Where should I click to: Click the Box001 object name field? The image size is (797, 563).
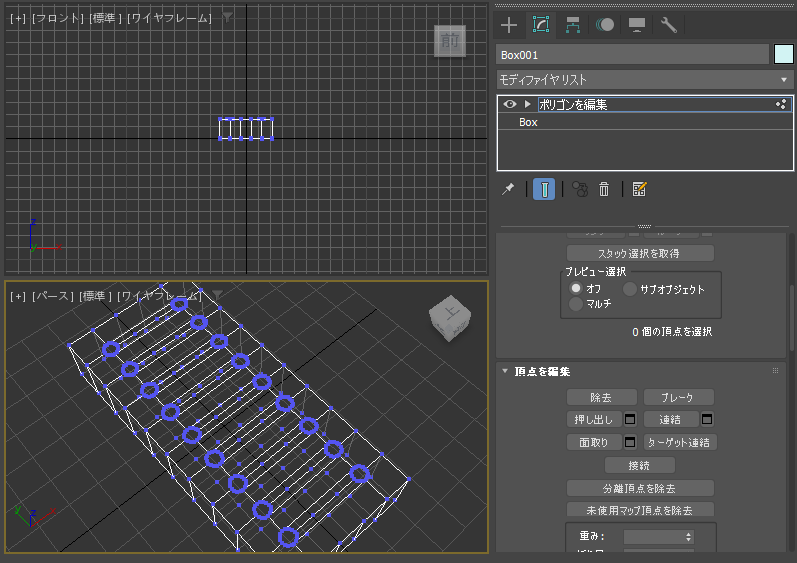tap(632, 55)
